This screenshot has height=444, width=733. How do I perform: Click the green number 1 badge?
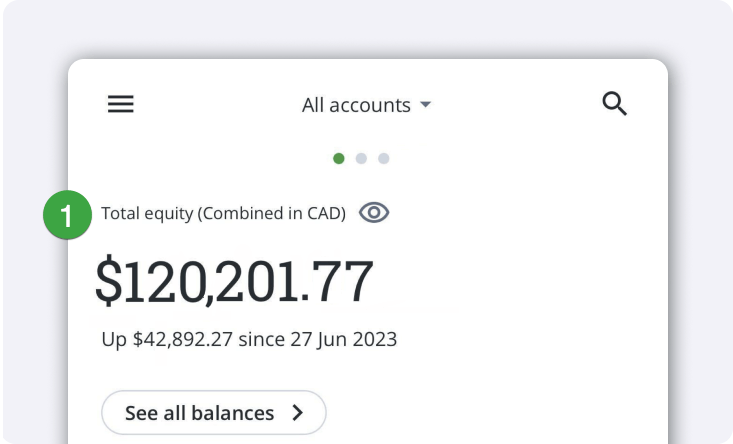[67, 216]
